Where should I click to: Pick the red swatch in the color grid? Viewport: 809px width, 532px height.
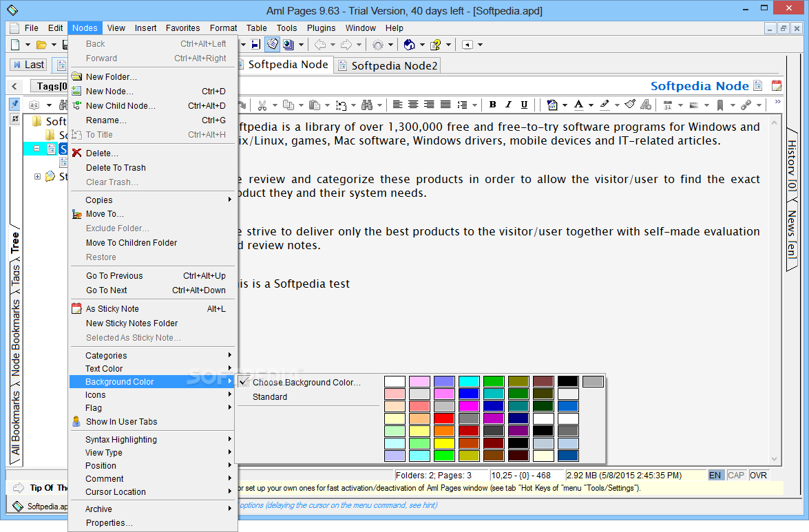coord(444,418)
